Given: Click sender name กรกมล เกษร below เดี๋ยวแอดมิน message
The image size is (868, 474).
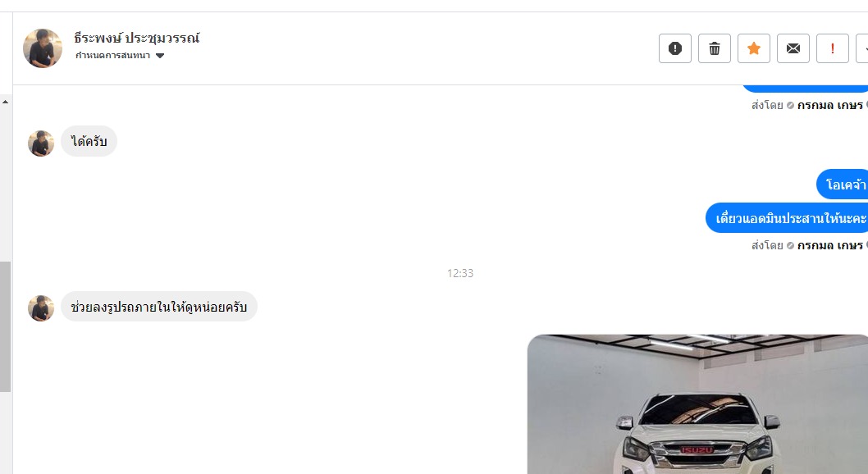Looking at the screenshot, I should pos(829,245).
